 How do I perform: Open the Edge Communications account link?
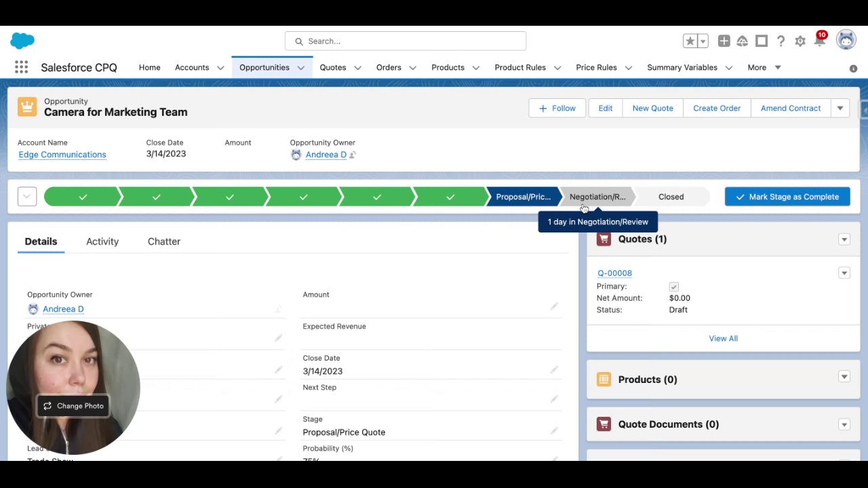click(x=62, y=155)
